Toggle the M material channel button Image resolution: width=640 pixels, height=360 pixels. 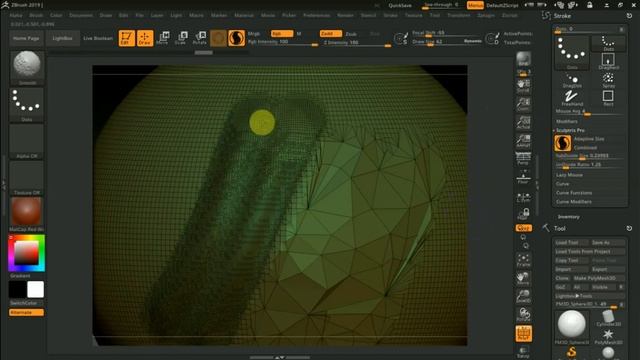(x=299, y=33)
